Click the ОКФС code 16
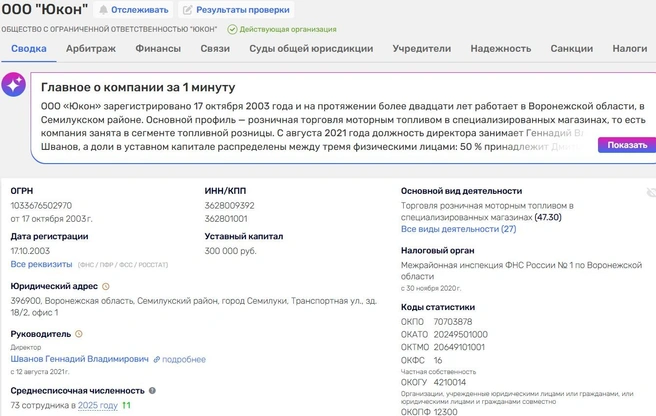The image size is (656, 416). [x=438, y=360]
